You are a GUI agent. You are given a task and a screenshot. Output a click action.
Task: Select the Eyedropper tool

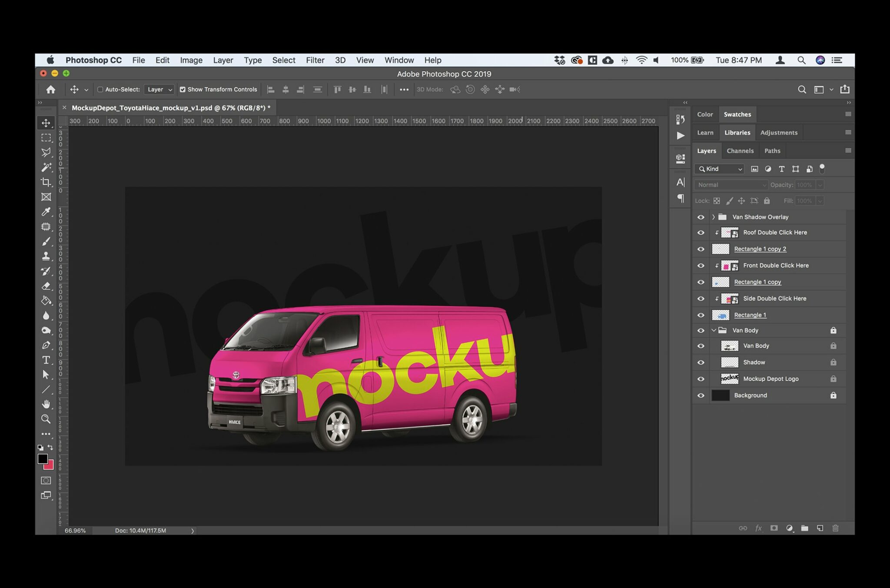pos(46,212)
